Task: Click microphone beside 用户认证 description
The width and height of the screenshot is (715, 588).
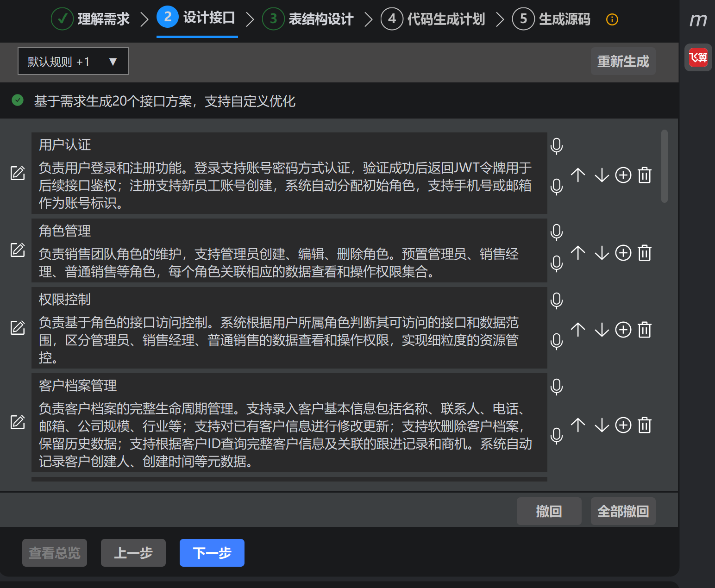Action: click(557, 187)
